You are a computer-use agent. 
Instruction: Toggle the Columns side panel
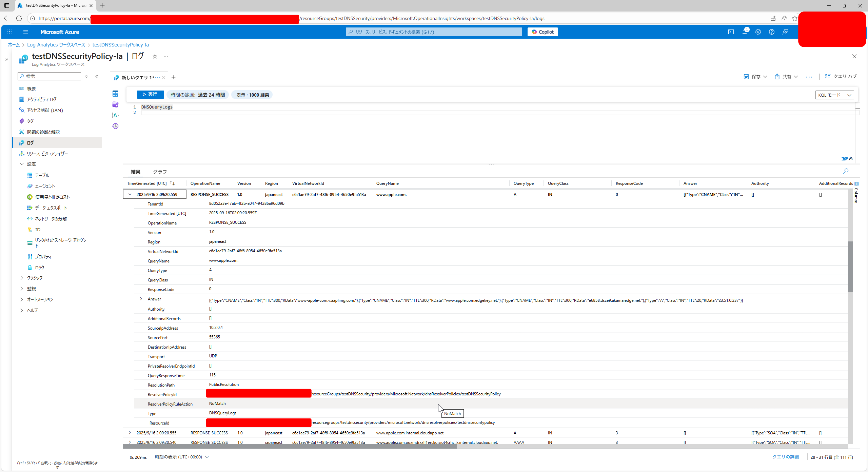click(856, 193)
